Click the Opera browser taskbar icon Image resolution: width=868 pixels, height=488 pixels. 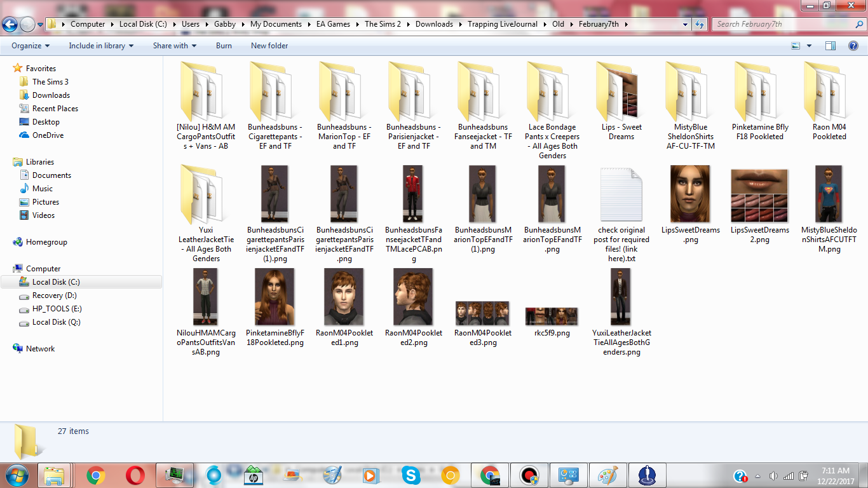point(134,475)
